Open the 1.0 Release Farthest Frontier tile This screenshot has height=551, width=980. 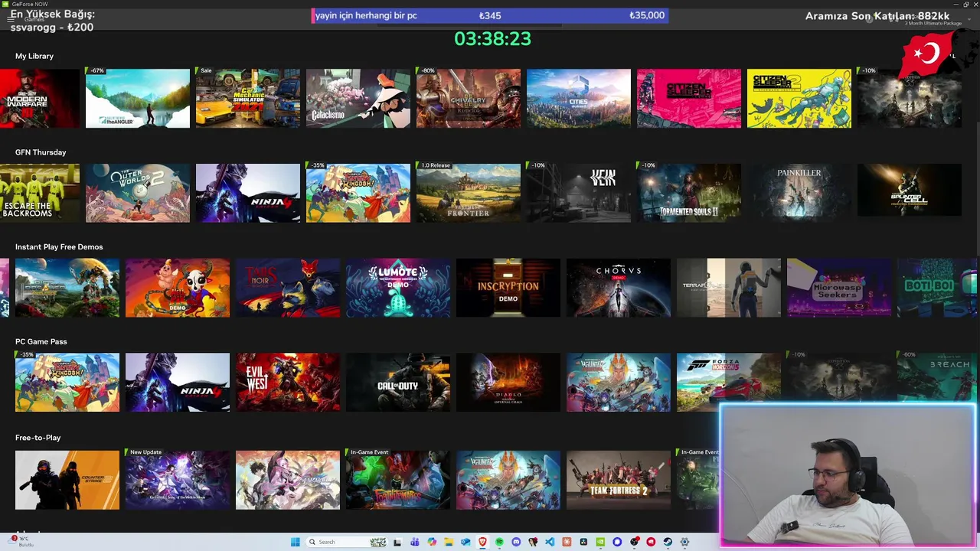tap(469, 193)
